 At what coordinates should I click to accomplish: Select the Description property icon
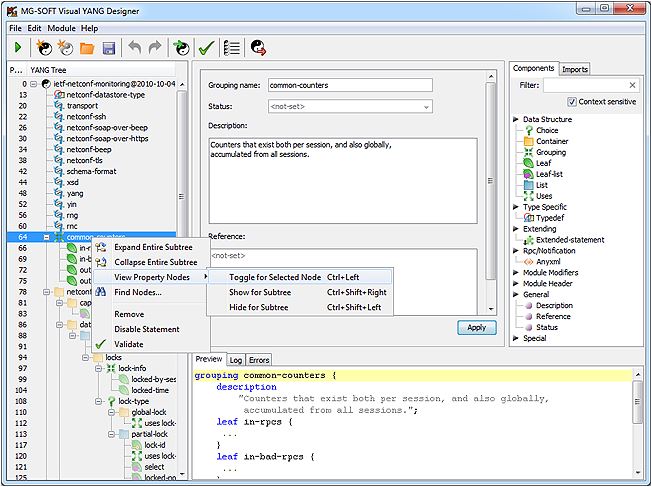(x=529, y=306)
